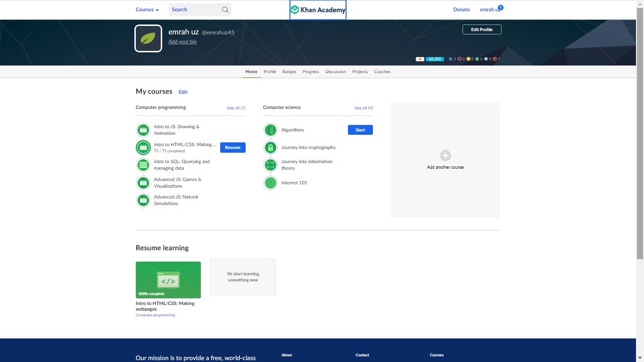Click the Resume button
This screenshot has height=362, width=644.
(x=233, y=148)
